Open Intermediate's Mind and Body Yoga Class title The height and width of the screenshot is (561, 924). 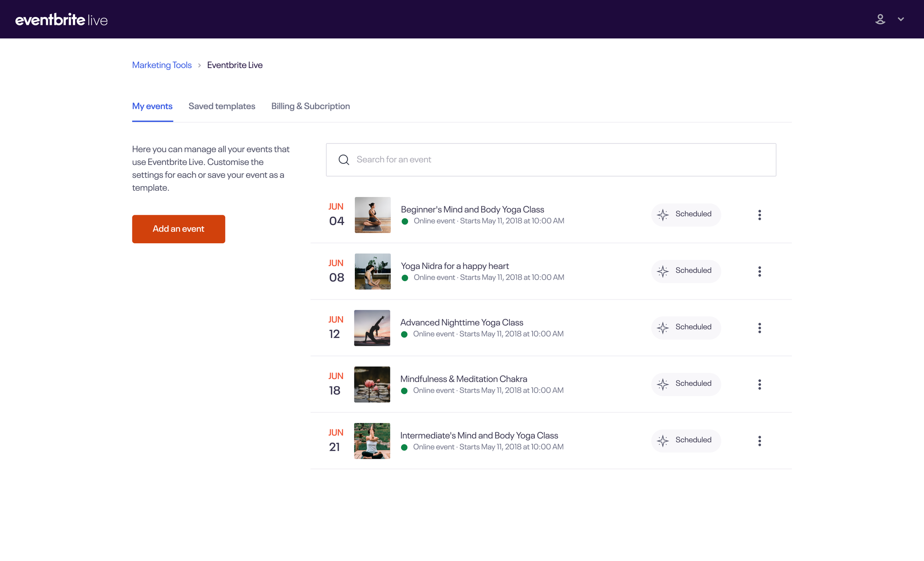click(479, 435)
